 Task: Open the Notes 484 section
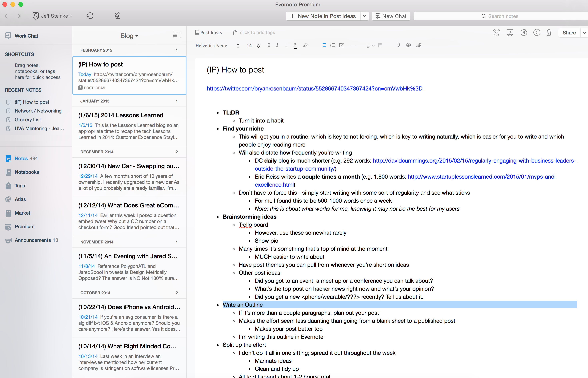[26, 159]
